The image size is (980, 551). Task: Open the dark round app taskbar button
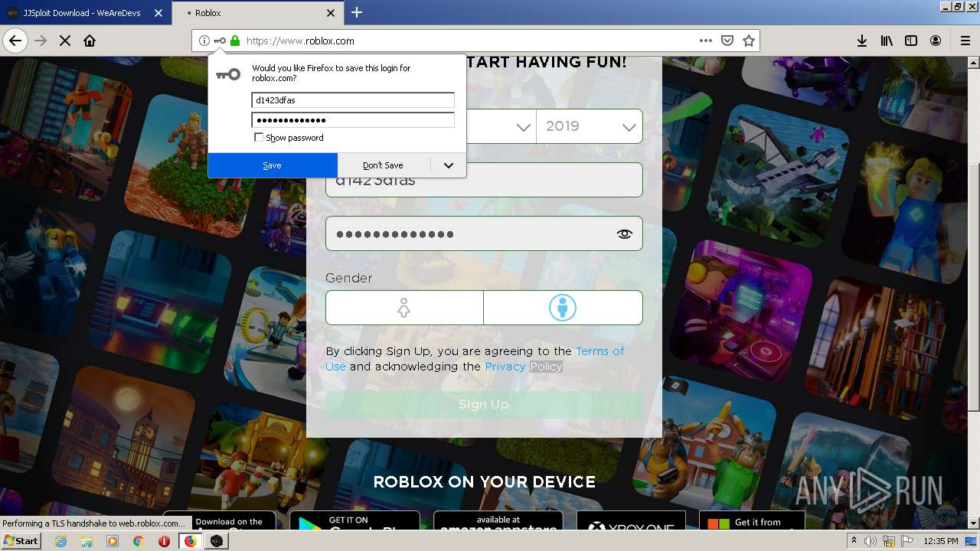(217, 541)
